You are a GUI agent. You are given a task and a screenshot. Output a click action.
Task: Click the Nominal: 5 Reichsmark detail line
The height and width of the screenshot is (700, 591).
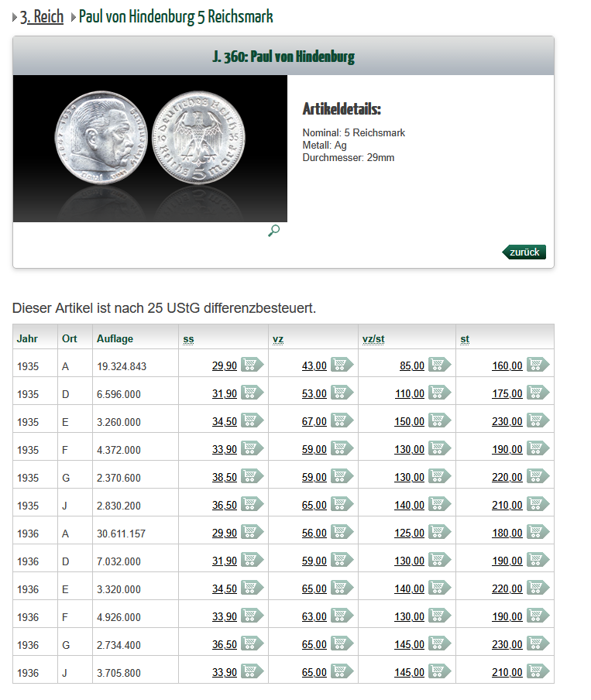tap(353, 132)
